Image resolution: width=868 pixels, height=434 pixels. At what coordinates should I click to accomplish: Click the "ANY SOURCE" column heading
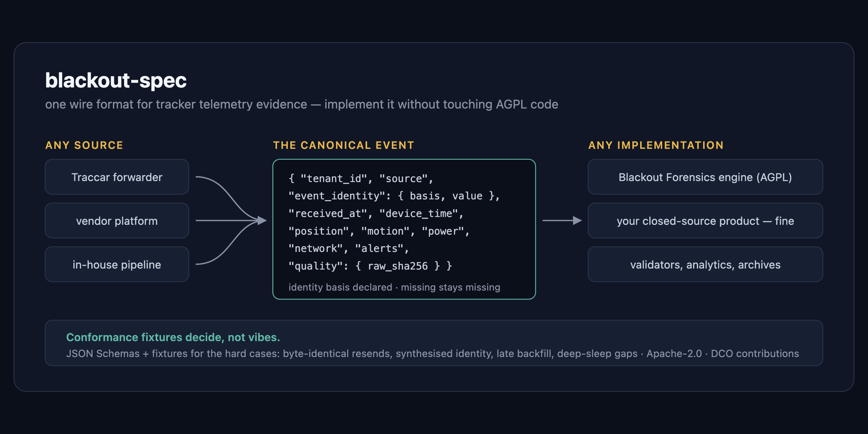(84, 145)
